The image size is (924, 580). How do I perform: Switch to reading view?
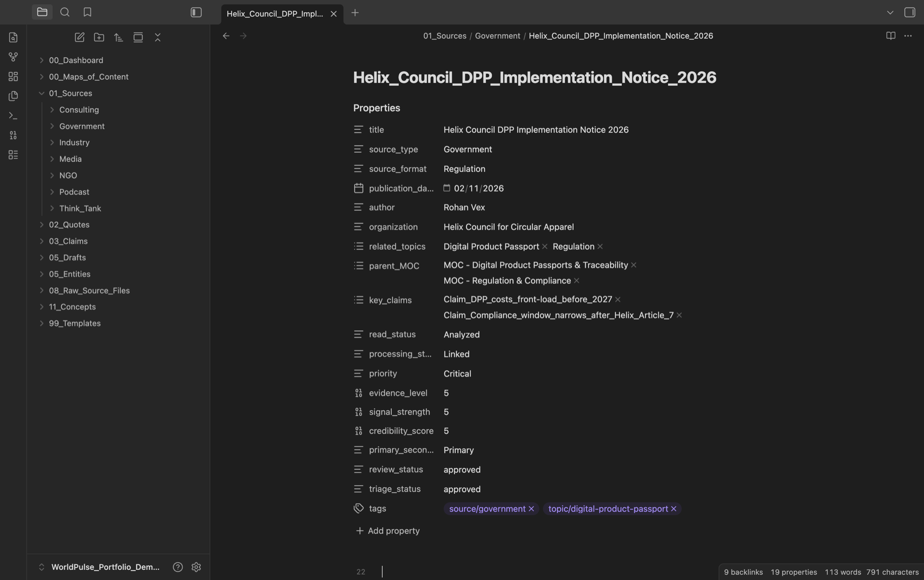click(x=890, y=36)
